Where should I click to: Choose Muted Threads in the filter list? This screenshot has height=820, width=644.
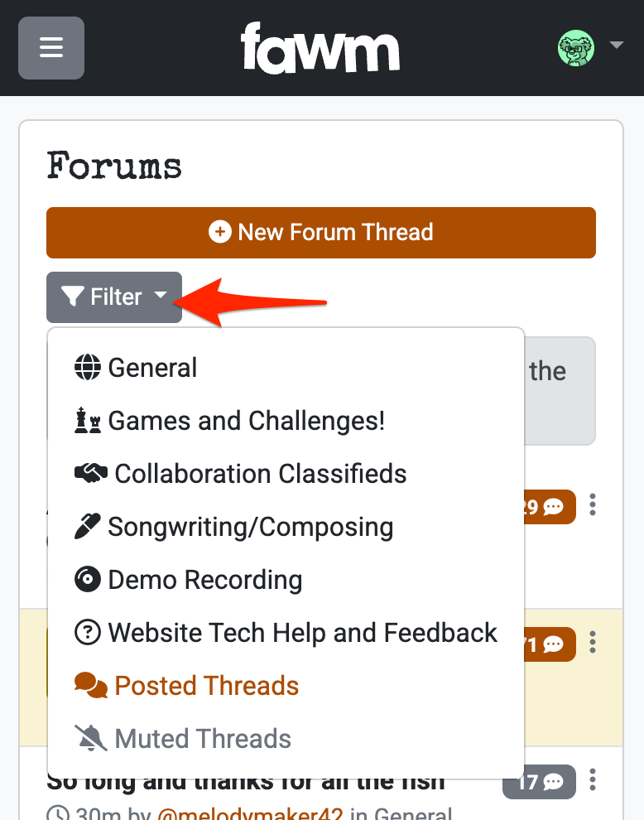(202, 738)
